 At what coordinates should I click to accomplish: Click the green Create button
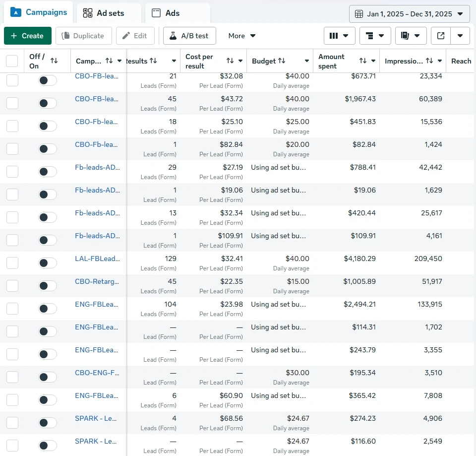pyautogui.click(x=28, y=36)
